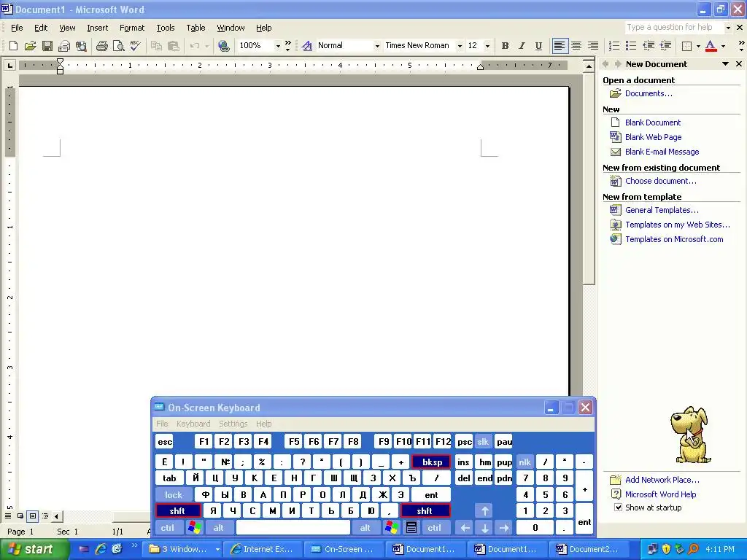Switch to Document2 taskbar button
Screen dimensions: 747x560
pos(588,549)
